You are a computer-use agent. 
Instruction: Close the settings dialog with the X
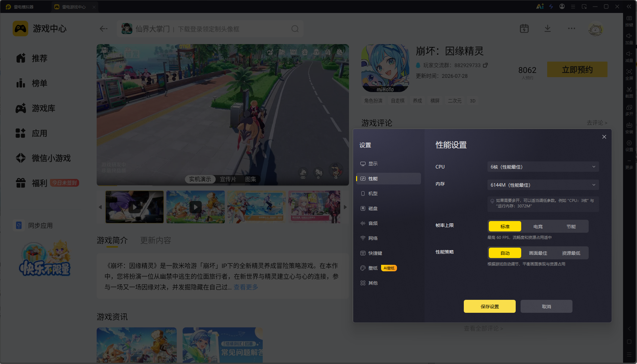click(604, 137)
